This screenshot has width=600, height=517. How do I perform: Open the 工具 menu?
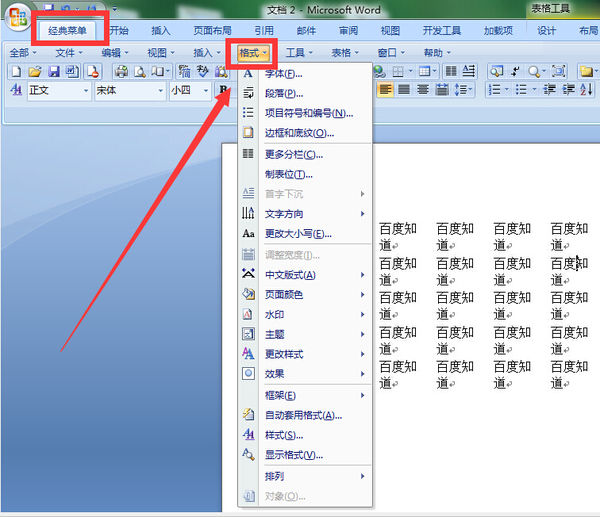click(x=299, y=53)
